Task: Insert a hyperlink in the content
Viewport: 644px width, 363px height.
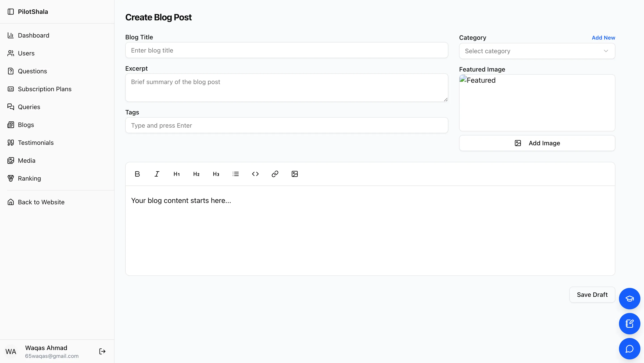Action: coord(275,174)
